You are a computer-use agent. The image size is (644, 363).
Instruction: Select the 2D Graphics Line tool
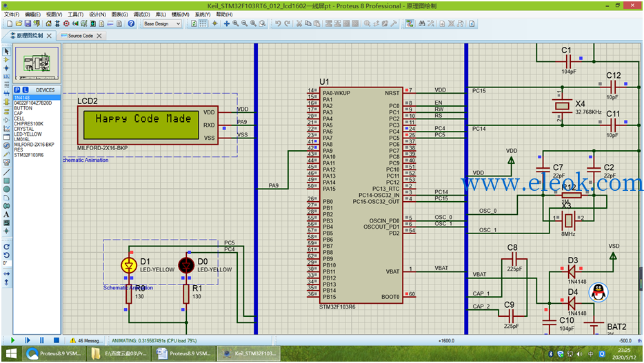click(7, 172)
